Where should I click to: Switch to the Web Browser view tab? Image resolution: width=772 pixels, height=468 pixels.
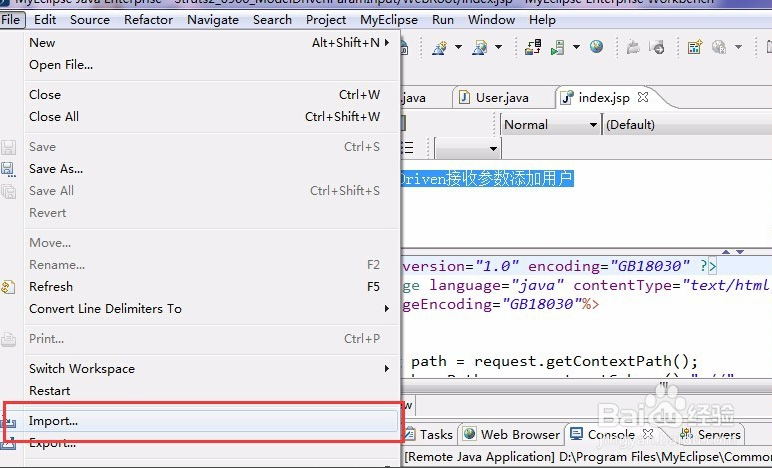point(512,435)
